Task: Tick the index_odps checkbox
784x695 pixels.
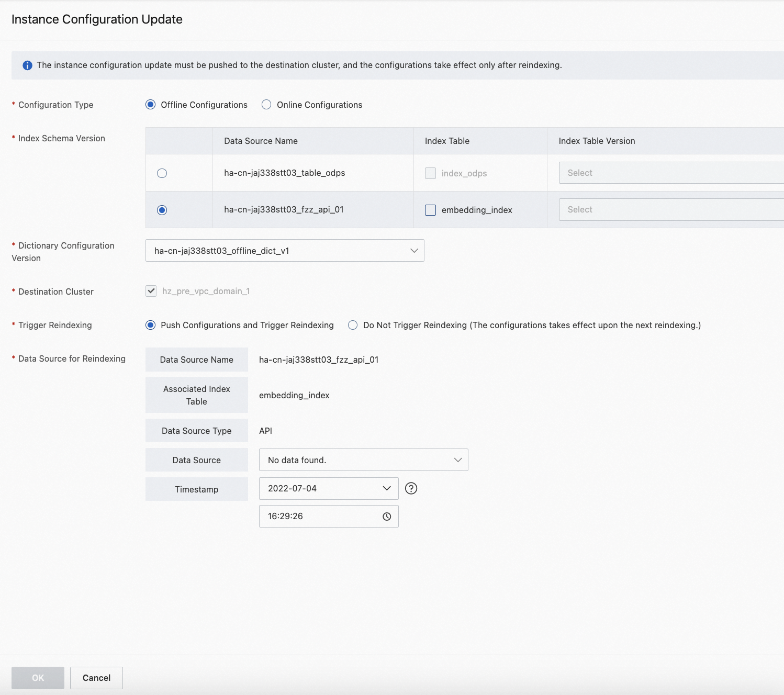Action: coord(430,173)
